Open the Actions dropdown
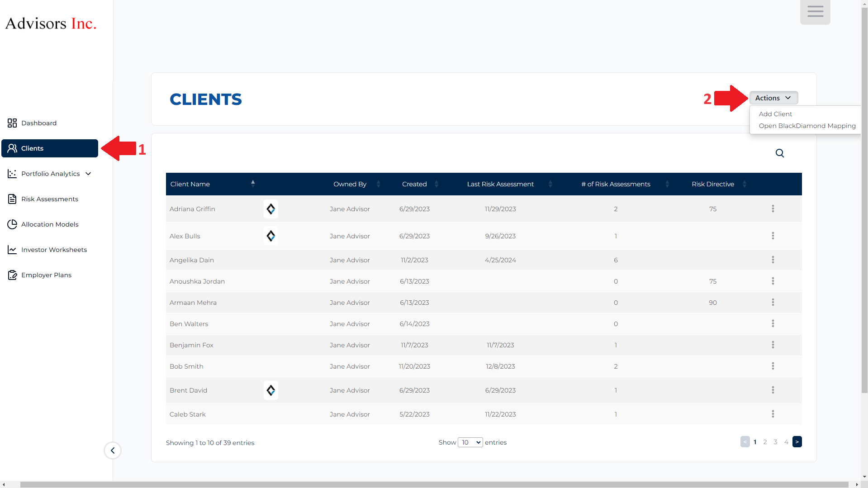The image size is (868, 488). pos(773,98)
